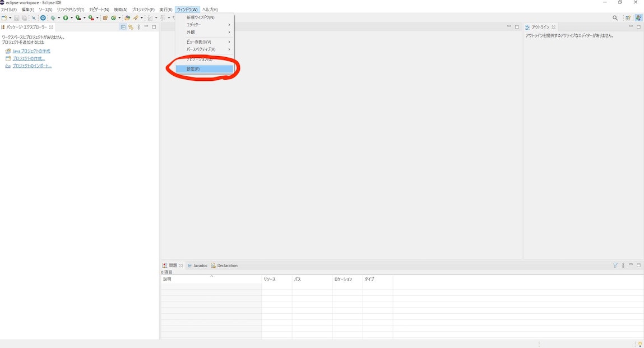The height and width of the screenshot is (348, 644).
Task: Click the Next Annotation toolbar icon
Action: 150,18
